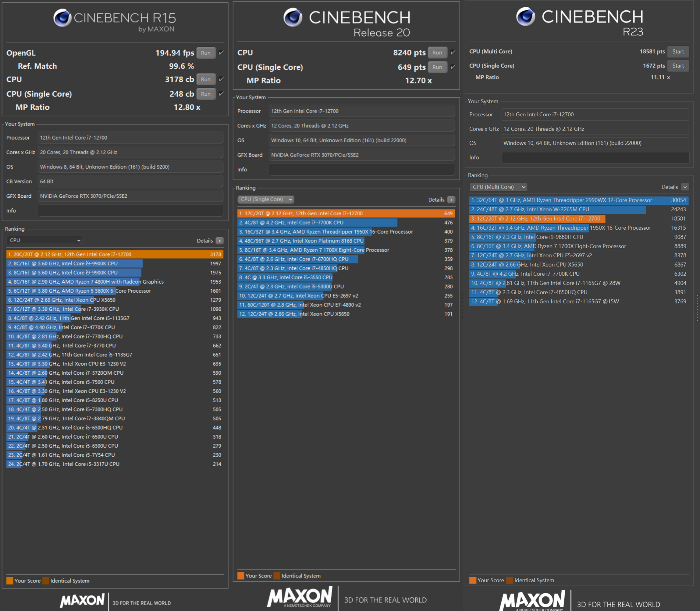Click the MAXON logo below the R15 panel
Screen dimensions: 700x611
pyautogui.click(x=82, y=600)
